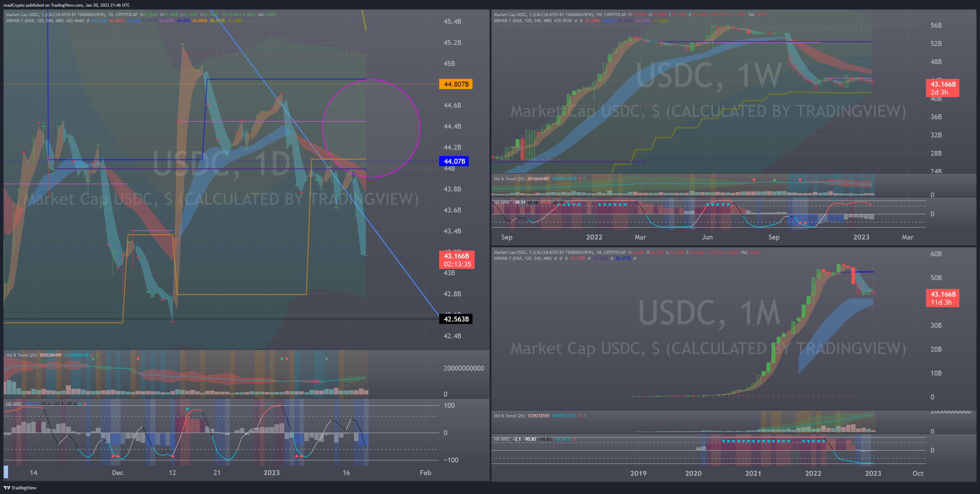Click the 'Dec' date on the daily time axis
Screen dimensions: 980x494
tap(117, 473)
